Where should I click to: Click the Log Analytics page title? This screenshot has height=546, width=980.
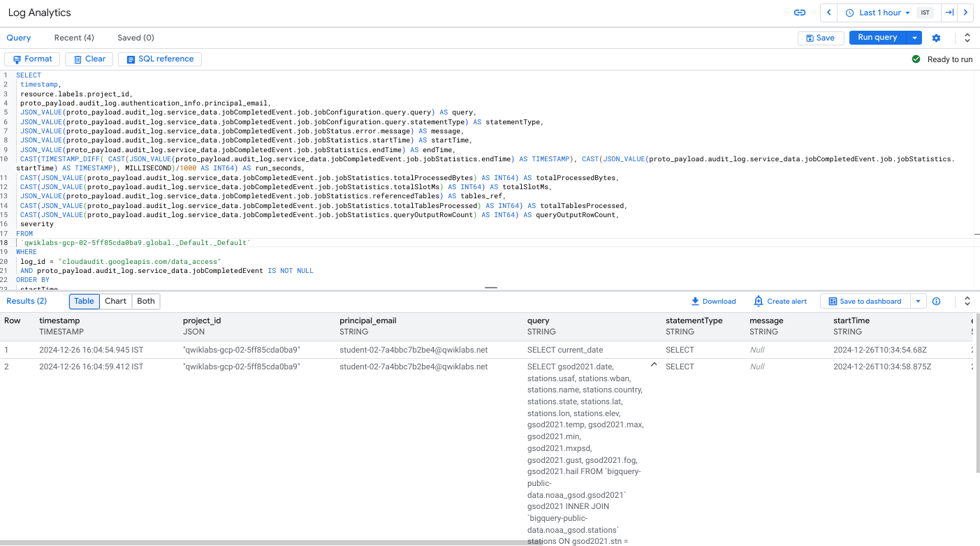(x=39, y=13)
